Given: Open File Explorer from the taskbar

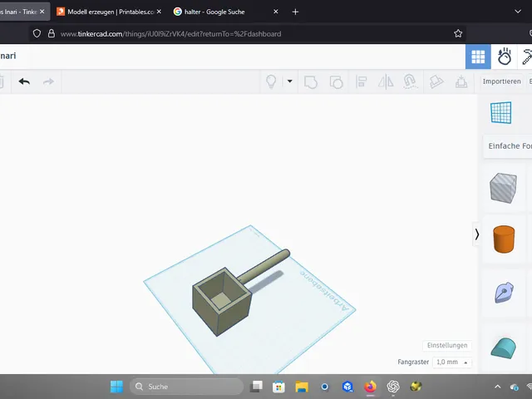Looking at the screenshot, I should tap(302, 387).
